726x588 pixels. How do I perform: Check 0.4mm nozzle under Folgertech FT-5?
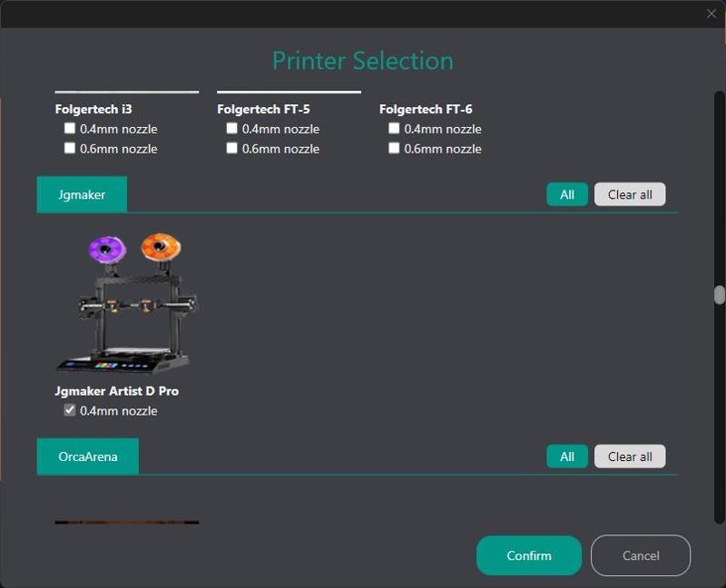tap(231, 129)
